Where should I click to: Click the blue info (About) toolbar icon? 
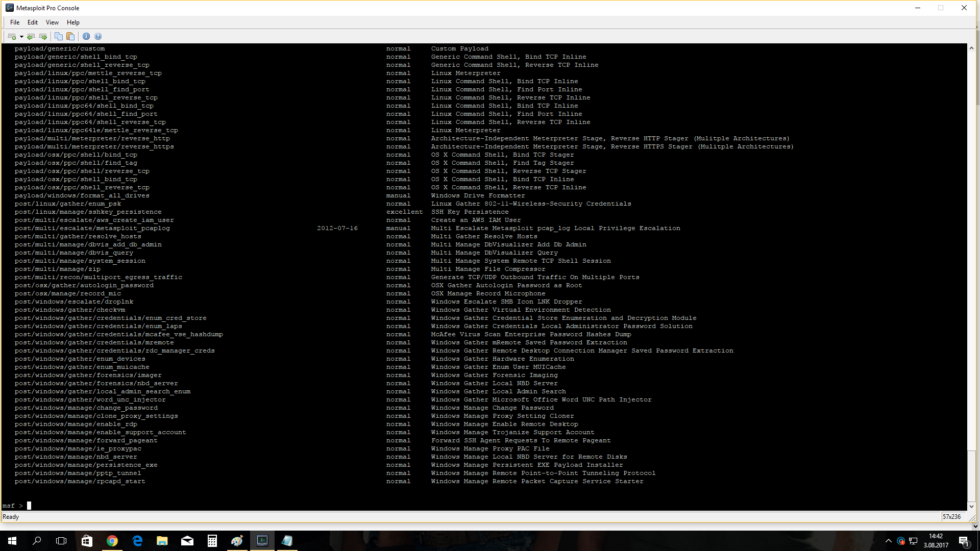click(86, 36)
